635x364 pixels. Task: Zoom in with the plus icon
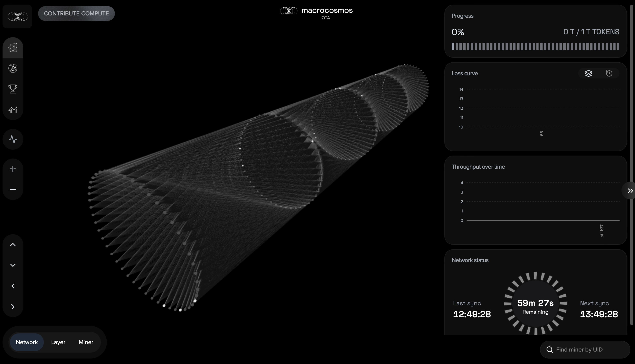(x=13, y=169)
